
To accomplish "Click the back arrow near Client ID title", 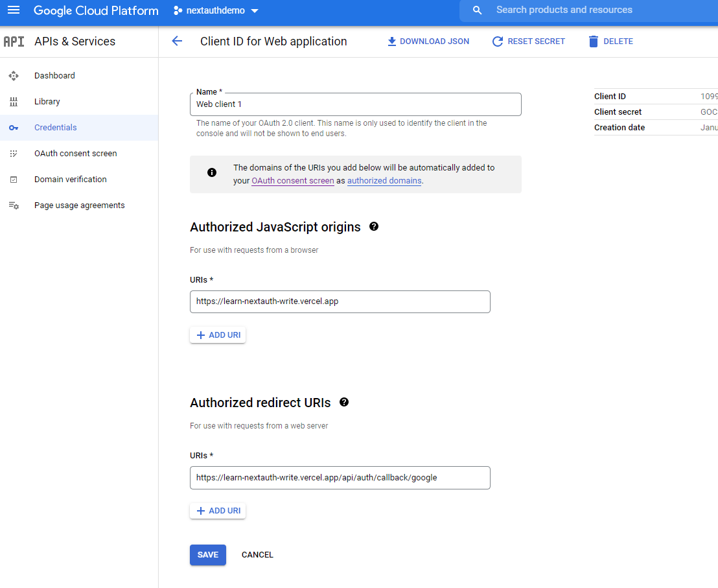I will 177,41.
